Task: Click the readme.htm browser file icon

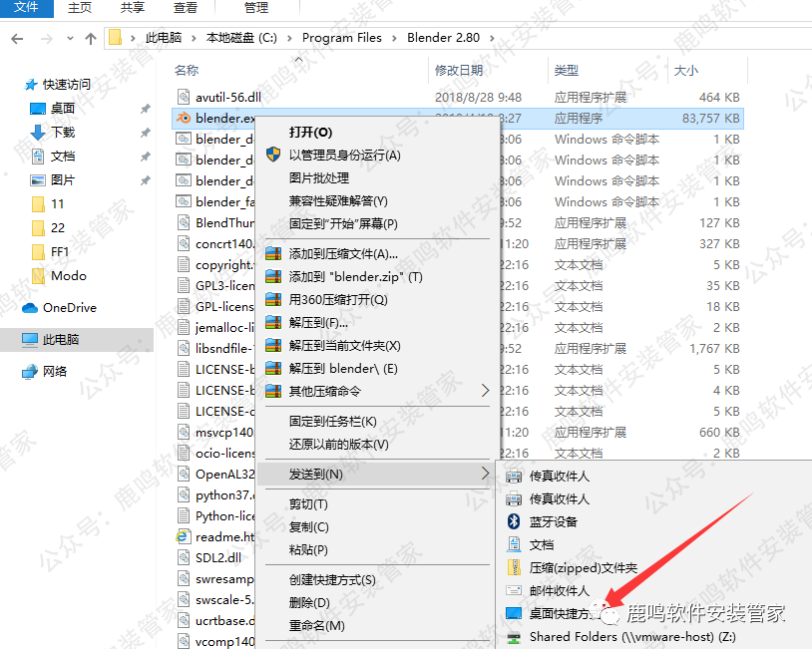Action: [186, 534]
